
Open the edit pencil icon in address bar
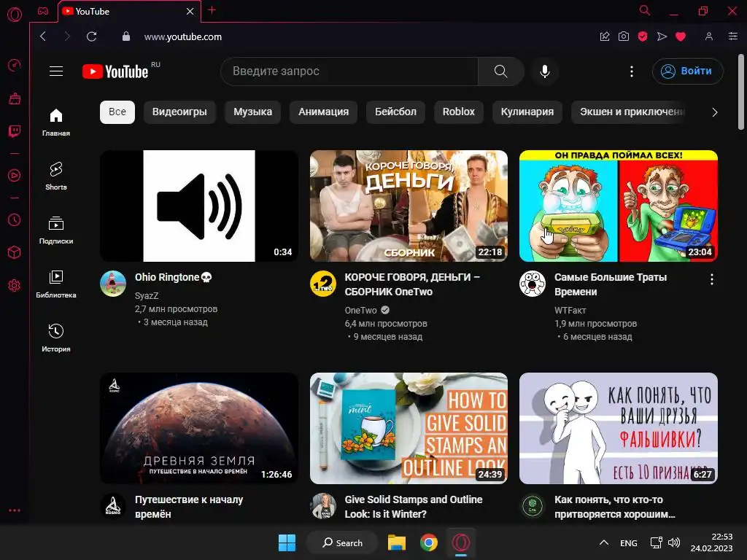605,36
